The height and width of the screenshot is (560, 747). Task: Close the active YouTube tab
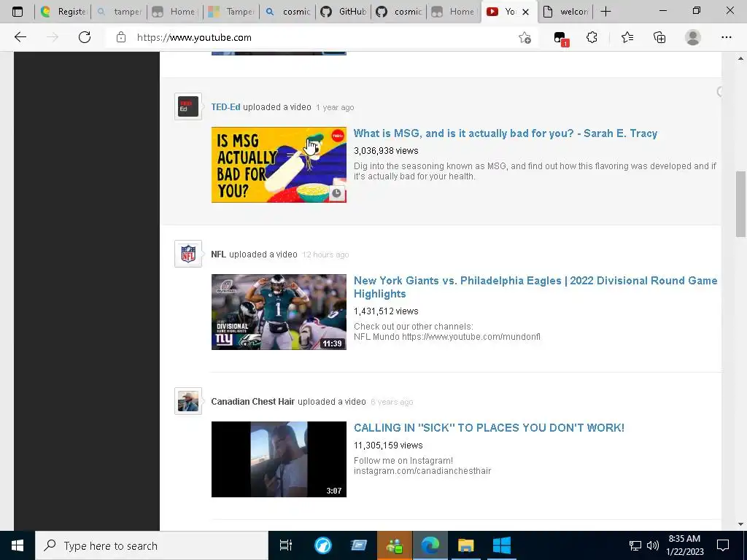(x=525, y=12)
